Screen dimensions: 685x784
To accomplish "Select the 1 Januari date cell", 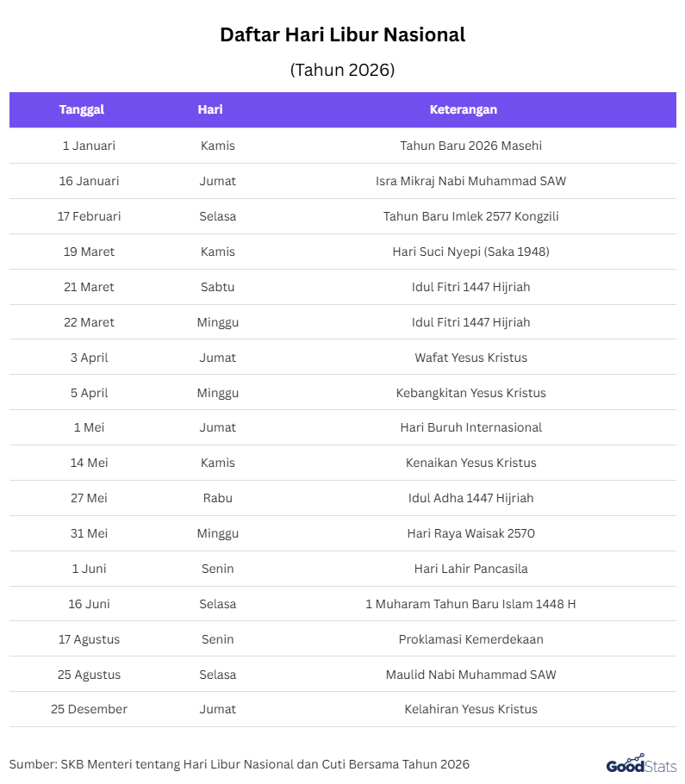I will coord(89,146).
